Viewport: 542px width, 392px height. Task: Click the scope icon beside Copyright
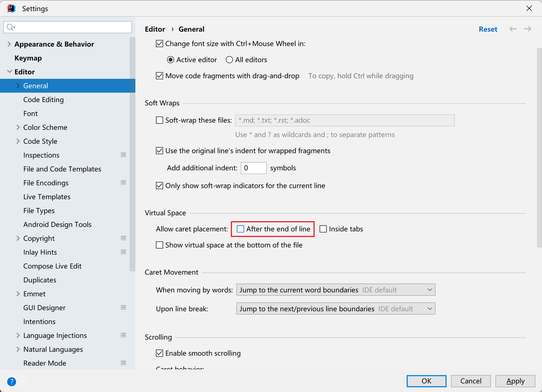pyautogui.click(x=123, y=238)
